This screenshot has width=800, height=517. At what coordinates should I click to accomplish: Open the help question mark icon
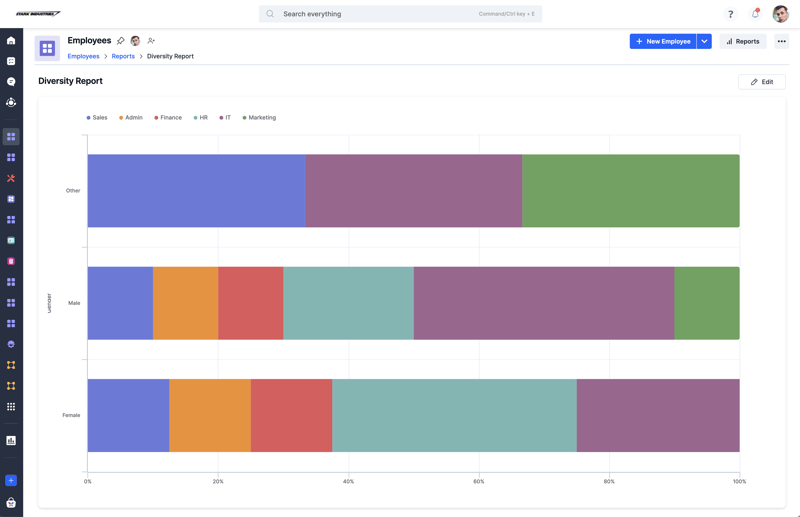click(731, 14)
